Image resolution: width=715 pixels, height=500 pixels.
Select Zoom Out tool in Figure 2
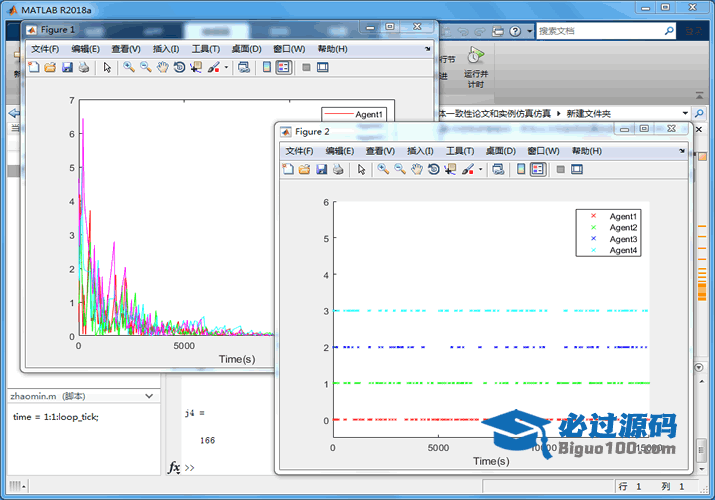click(x=400, y=170)
